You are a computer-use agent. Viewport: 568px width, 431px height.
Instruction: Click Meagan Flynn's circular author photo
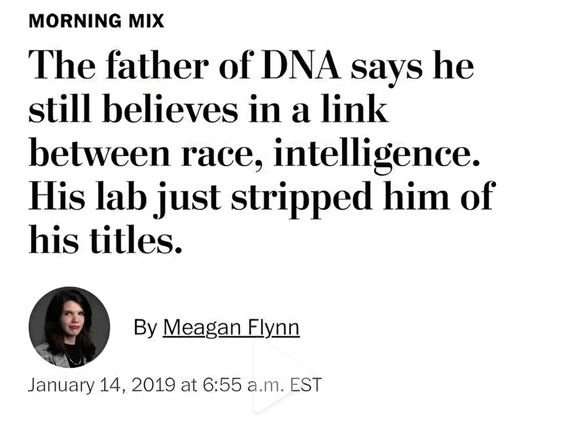[69, 327]
